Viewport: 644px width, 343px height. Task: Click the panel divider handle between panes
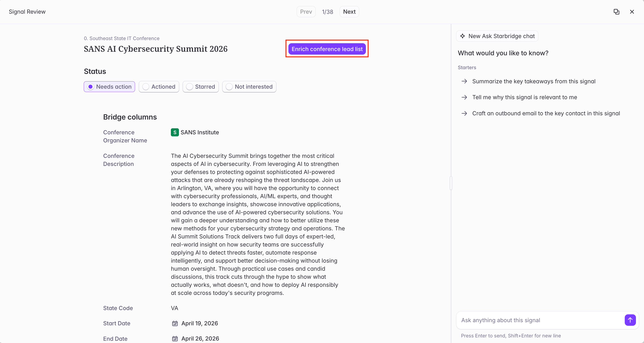(451, 183)
